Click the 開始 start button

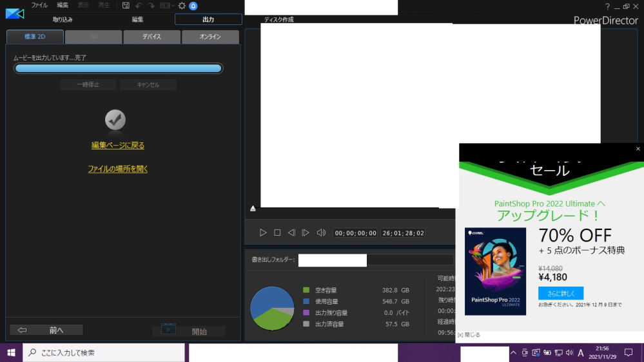189,331
